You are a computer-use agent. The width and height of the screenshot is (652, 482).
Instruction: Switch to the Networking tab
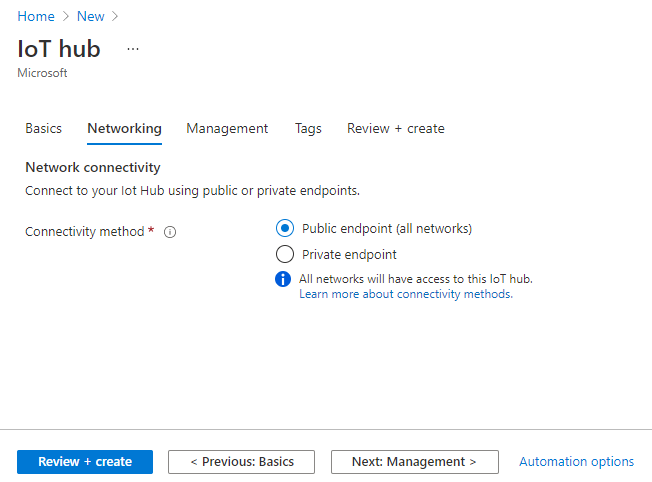point(124,128)
